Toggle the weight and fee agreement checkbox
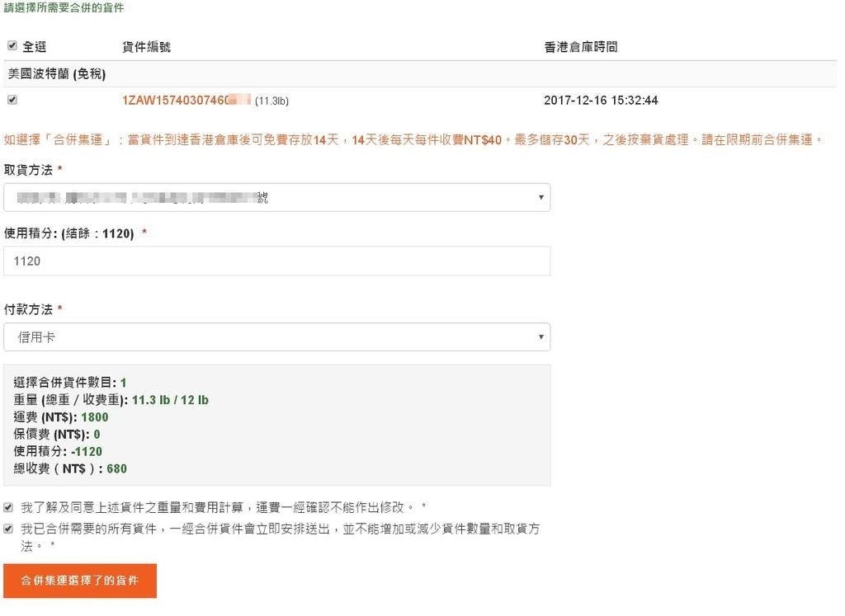The width and height of the screenshot is (845, 616). [8, 506]
